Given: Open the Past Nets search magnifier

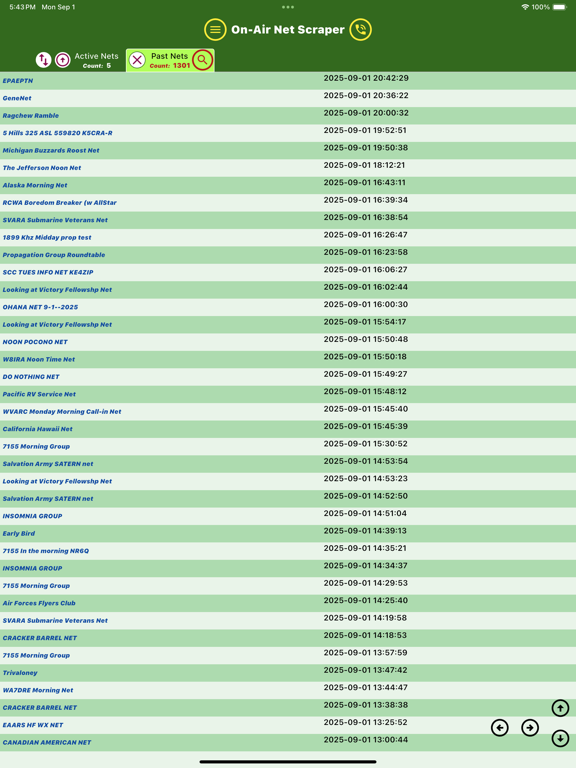Looking at the screenshot, I should click(202, 60).
